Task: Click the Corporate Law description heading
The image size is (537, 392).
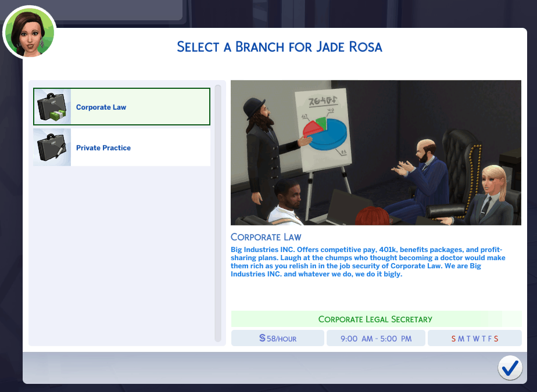Action: (x=266, y=237)
